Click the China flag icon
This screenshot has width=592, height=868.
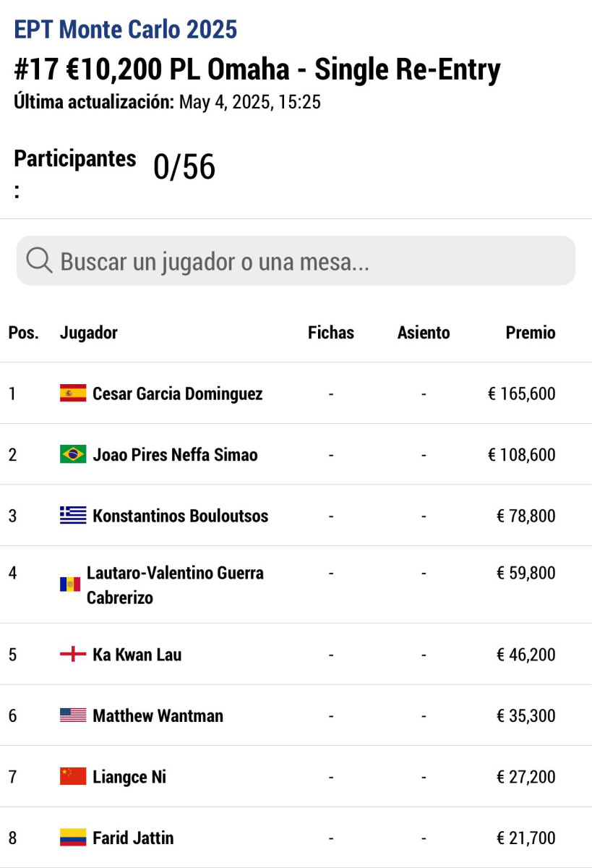(x=73, y=777)
